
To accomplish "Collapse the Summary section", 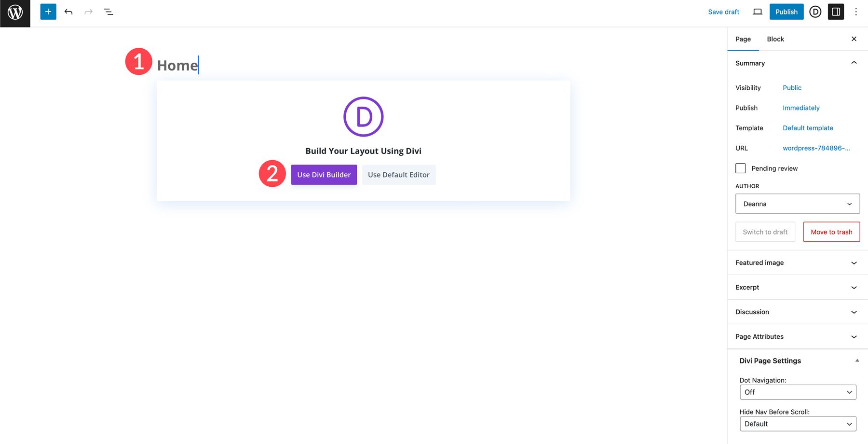I will [x=854, y=63].
